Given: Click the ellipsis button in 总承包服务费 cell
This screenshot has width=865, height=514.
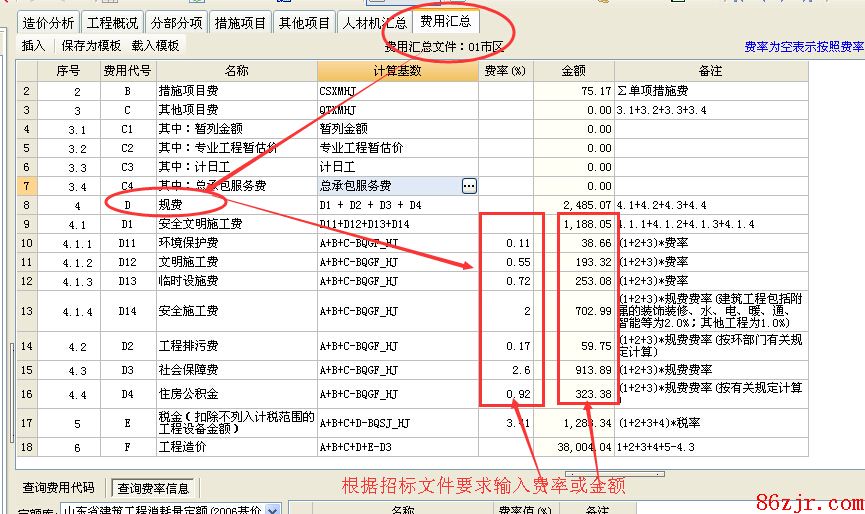Looking at the screenshot, I should coord(468,186).
